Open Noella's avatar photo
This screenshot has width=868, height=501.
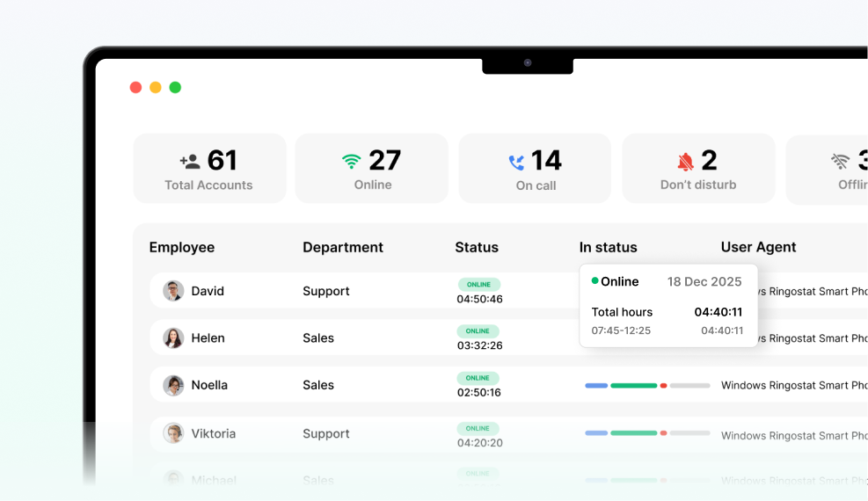coord(173,386)
